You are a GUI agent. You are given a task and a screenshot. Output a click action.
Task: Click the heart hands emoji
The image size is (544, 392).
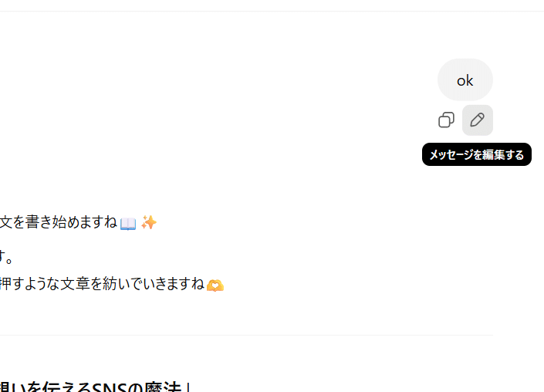[215, 286]
